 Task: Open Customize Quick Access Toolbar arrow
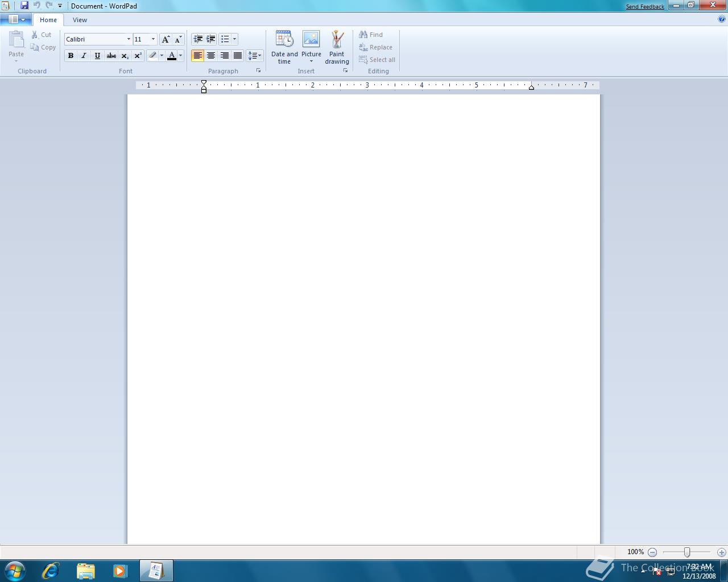click(x=60, y=6)
